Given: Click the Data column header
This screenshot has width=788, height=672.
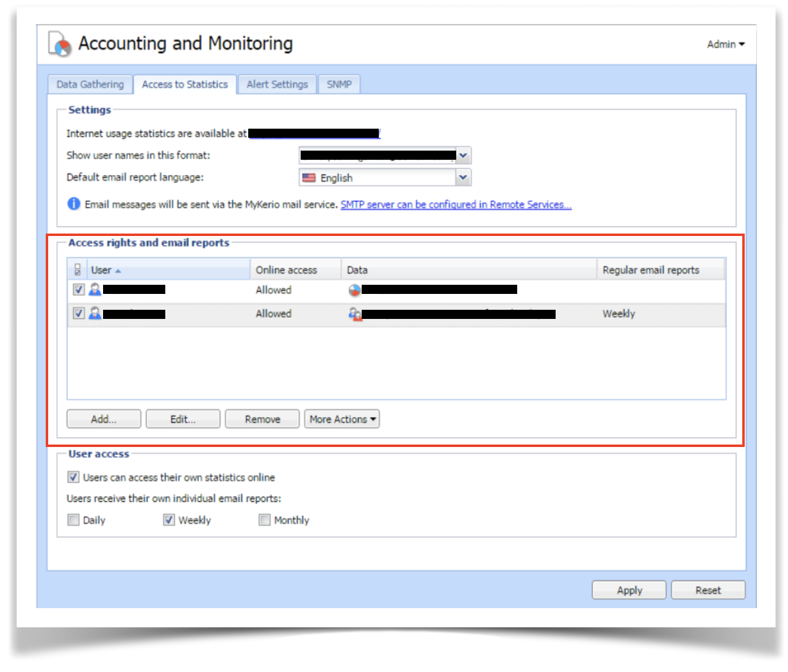Looking at the screenshot, I should (x=468, y=270).
